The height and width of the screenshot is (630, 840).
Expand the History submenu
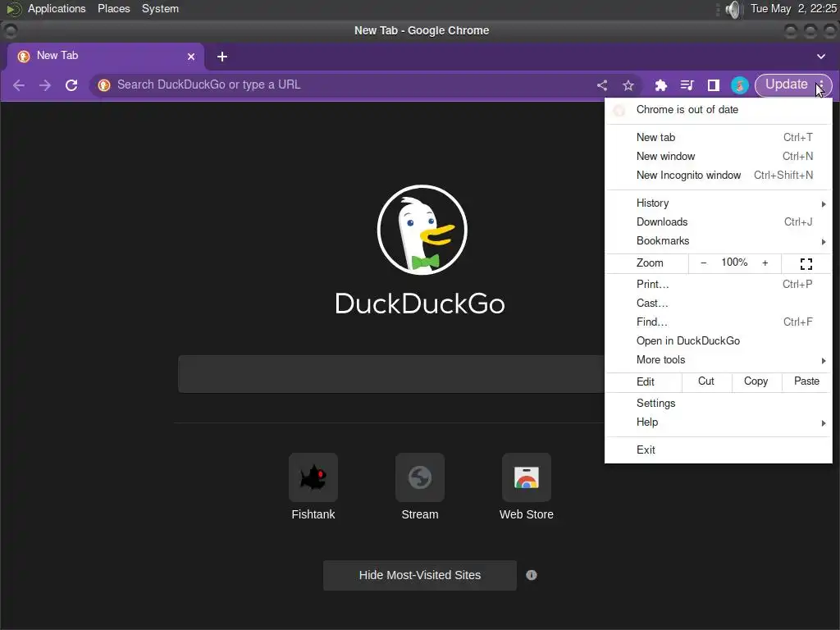(x=719, y=203)
